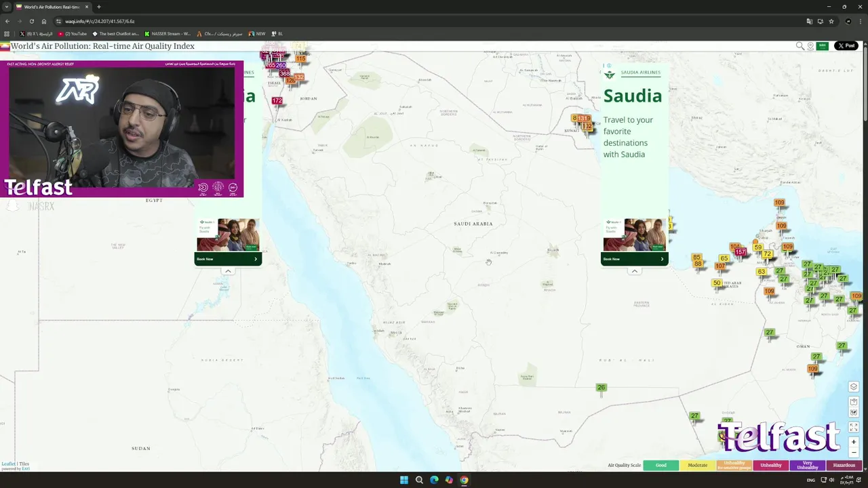Switch to World's Air Pollution tab
Image resolution: width=868 pixels, height=488 pixels.
(53, 7)
